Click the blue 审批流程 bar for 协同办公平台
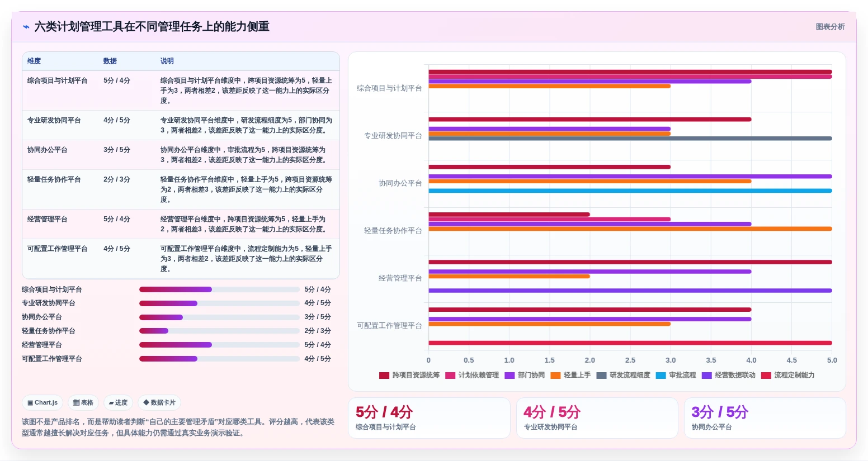 (x=630, y=191)
